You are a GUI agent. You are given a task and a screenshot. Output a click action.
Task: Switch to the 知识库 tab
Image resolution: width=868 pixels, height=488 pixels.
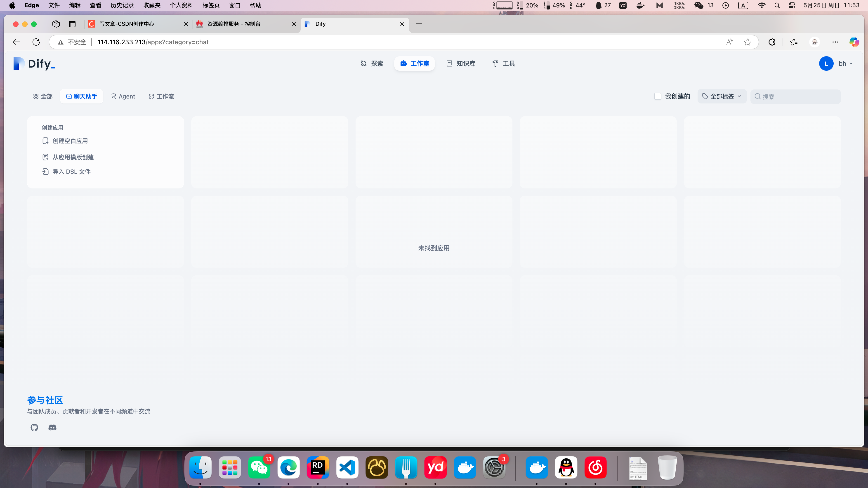tap(461, 63)
